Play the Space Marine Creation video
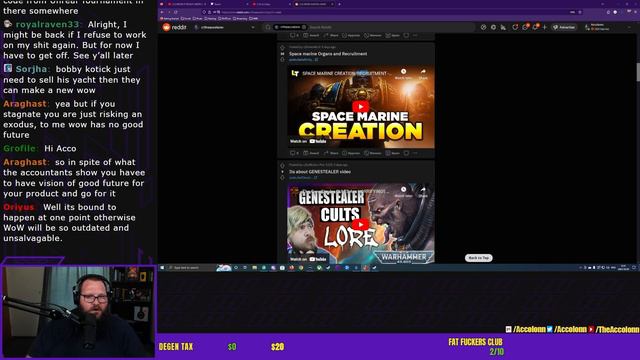Viewport: 640px width, 360px height. (360, 107)
